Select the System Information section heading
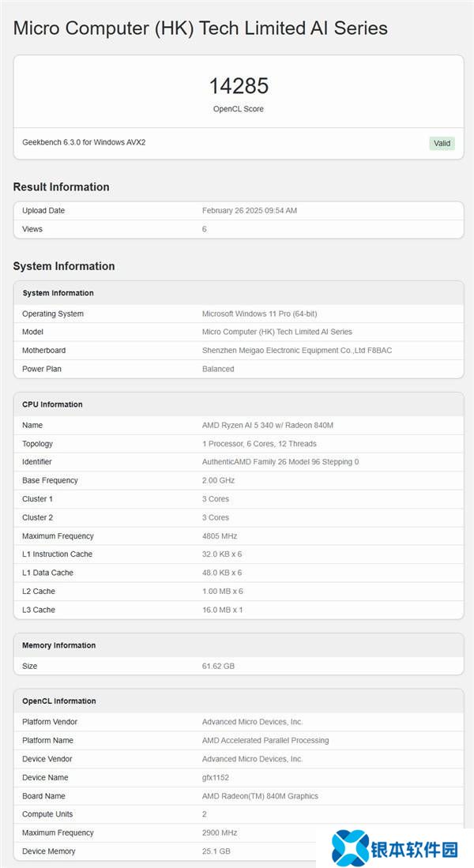 [64, 266]
